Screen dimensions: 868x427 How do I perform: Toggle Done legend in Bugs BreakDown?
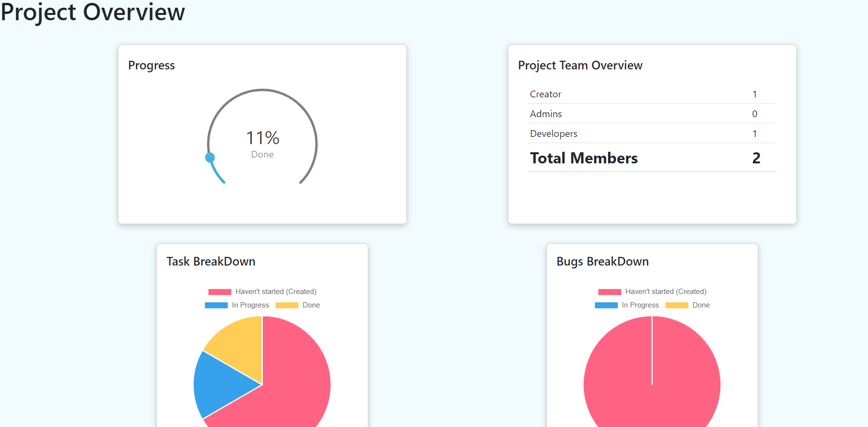(x=687, y=305)
